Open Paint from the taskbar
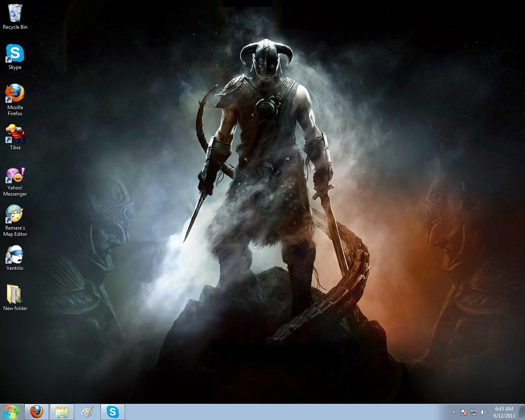The height and width of the screenshot is (420, 525). click(x=87, y=412)
